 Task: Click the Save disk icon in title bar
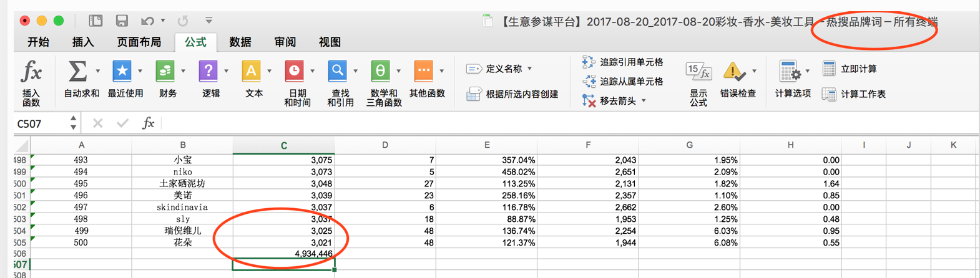(x=122, y=21)
